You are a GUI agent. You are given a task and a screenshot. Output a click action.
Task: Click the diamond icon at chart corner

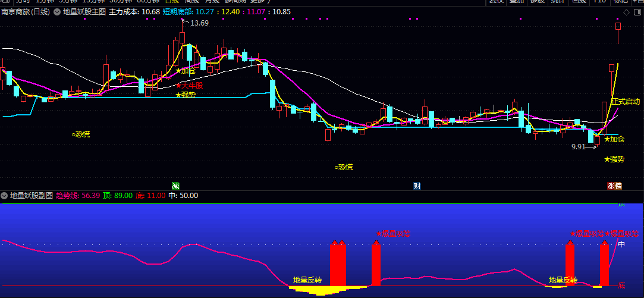626,12
